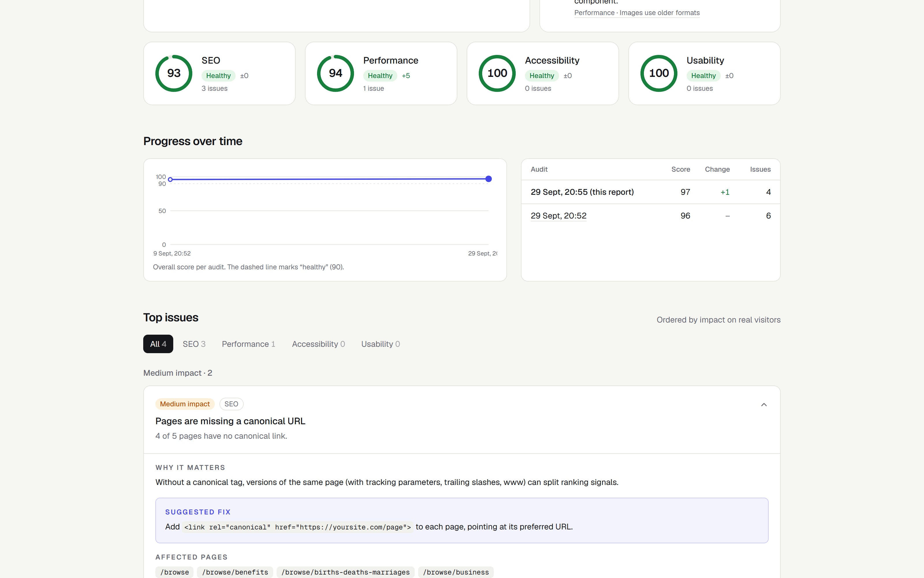Click the /browse/business affected page chip

(x=456, y=572)
